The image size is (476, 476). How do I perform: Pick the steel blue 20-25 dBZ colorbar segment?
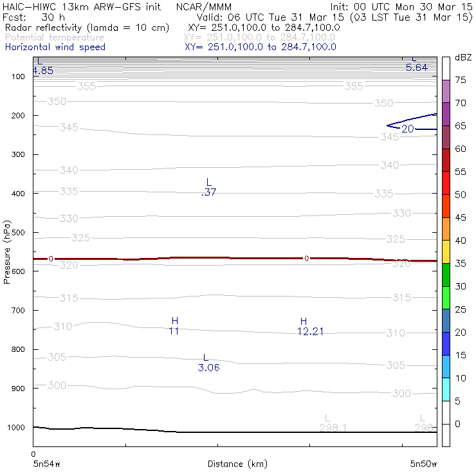(x=446, y=320)
